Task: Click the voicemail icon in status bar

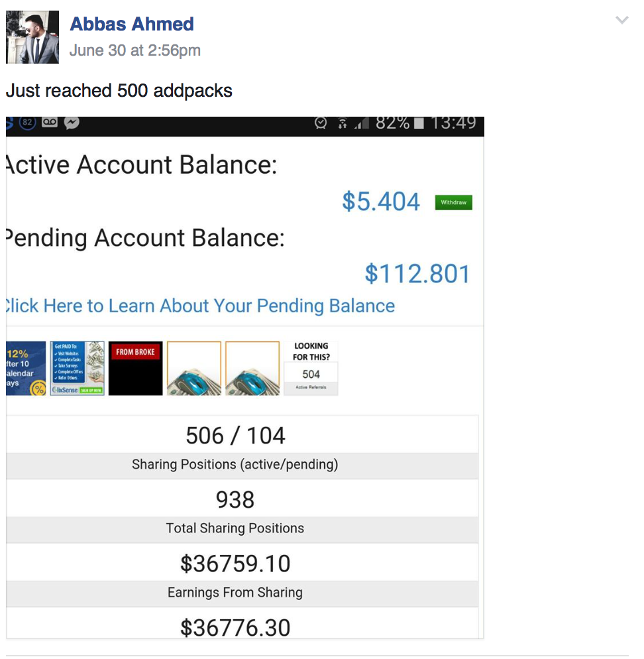Action: pyautogui.click(x=50, y=123)
